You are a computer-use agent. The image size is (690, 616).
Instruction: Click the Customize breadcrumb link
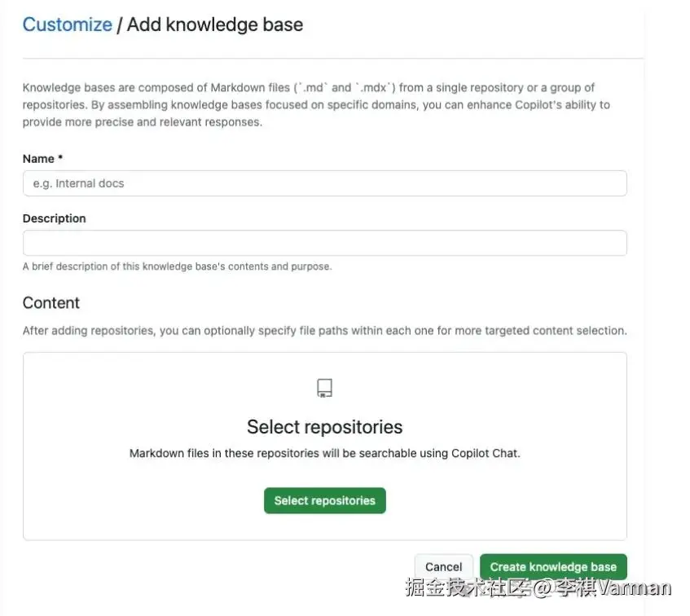[67, 24]
